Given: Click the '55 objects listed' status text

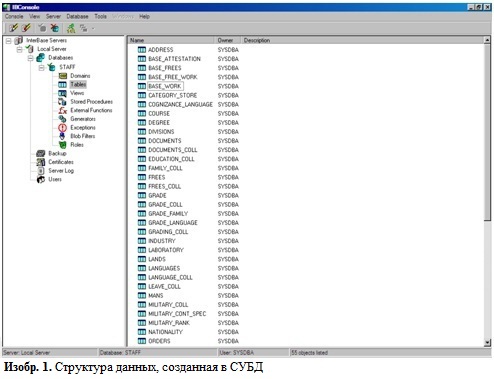Looking at the screenshot, I should pos(309,352).
